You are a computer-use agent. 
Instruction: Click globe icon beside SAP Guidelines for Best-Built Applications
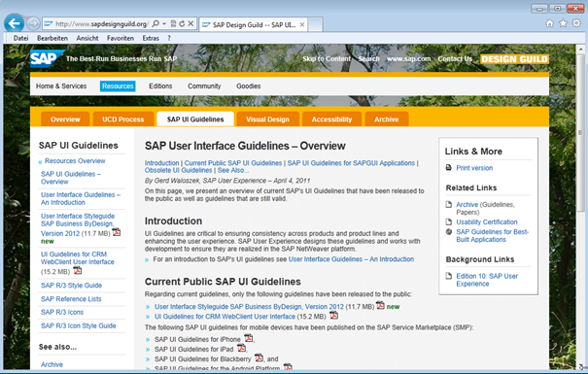[448, 231]
